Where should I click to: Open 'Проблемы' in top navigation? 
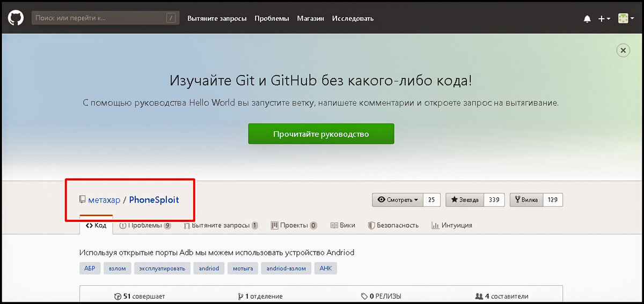click(272, 18)
